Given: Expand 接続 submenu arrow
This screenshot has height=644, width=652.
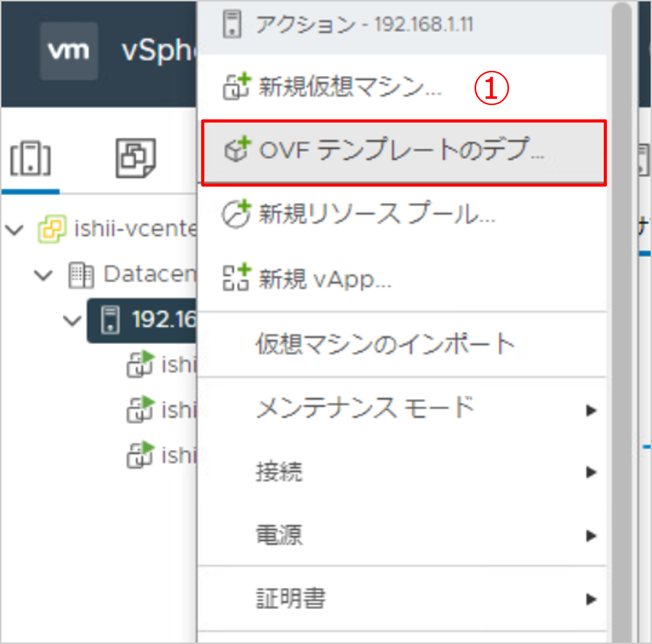Looking at the screenshot, I should (591, 472).
